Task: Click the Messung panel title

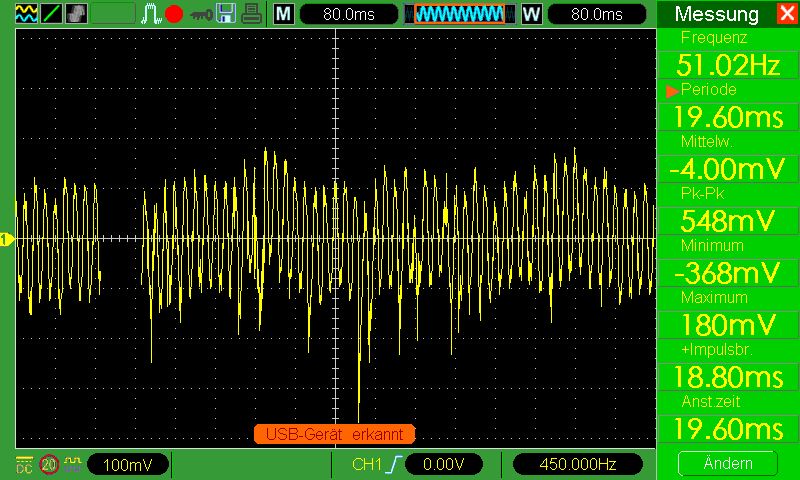Action: click(x=716, y=14)
